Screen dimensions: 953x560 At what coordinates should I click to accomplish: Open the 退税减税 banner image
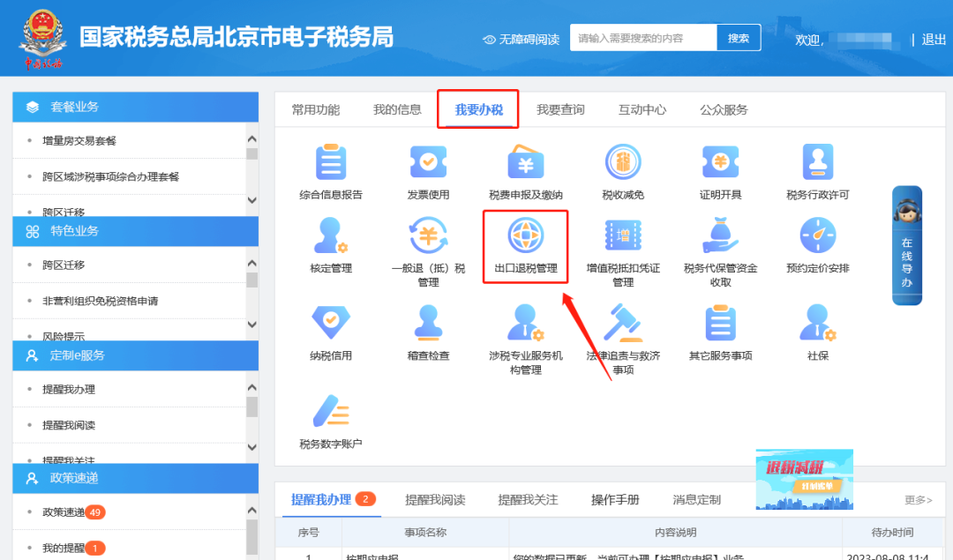(x=804, y=479)
